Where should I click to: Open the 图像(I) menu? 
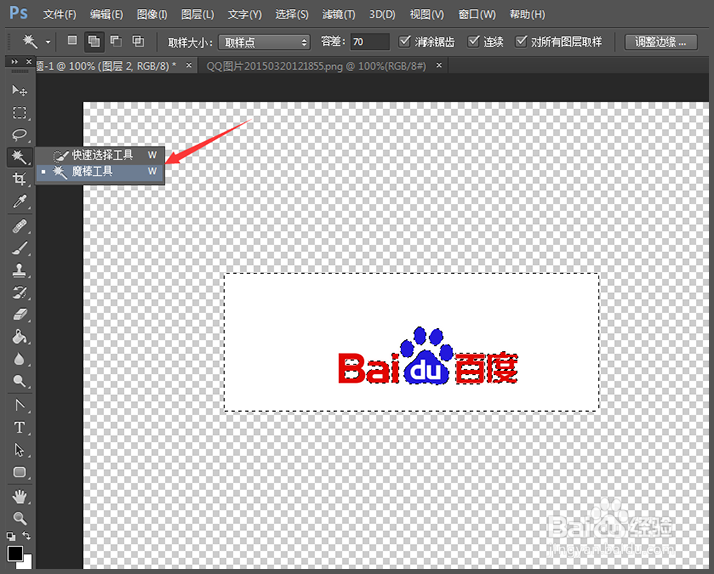click(x=152, y=15)
